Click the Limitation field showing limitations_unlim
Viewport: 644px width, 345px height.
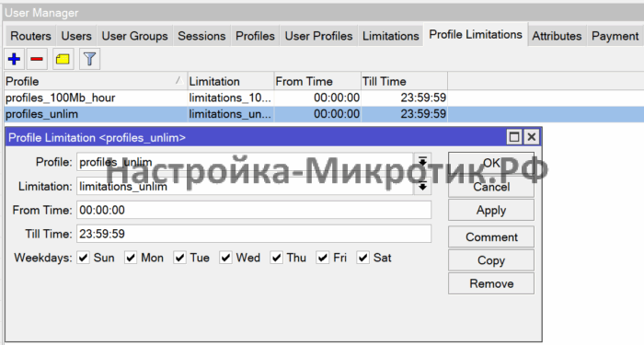click(x=245, y=187)
